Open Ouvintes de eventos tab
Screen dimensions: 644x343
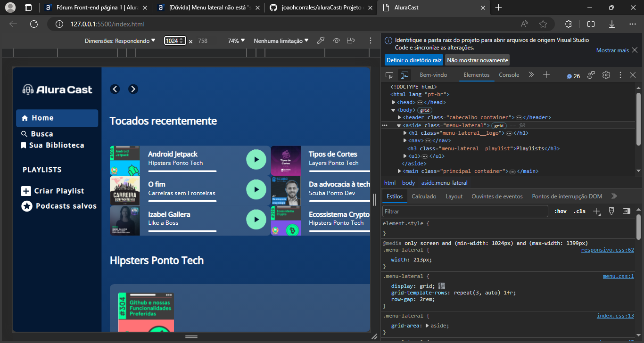coord(497,196)
